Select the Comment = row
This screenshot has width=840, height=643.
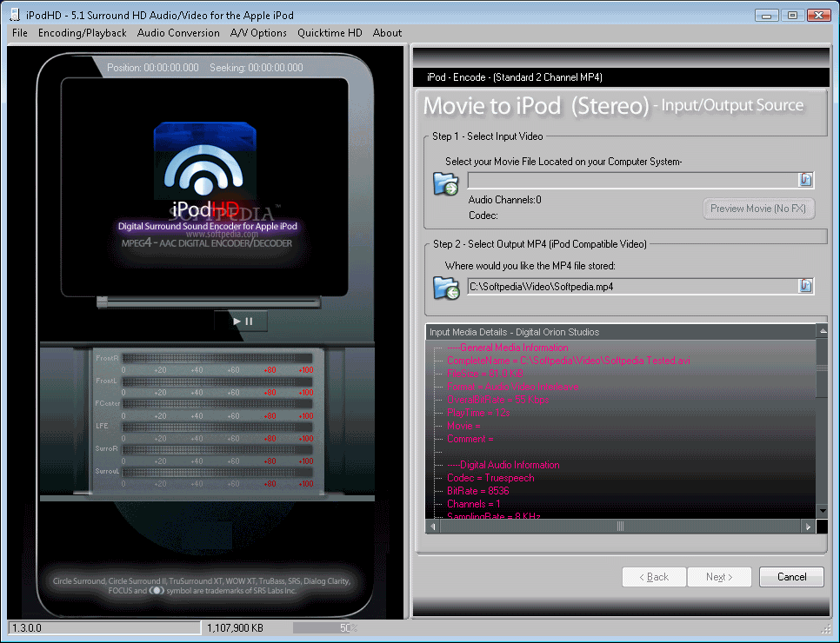[x=470, y=439]
